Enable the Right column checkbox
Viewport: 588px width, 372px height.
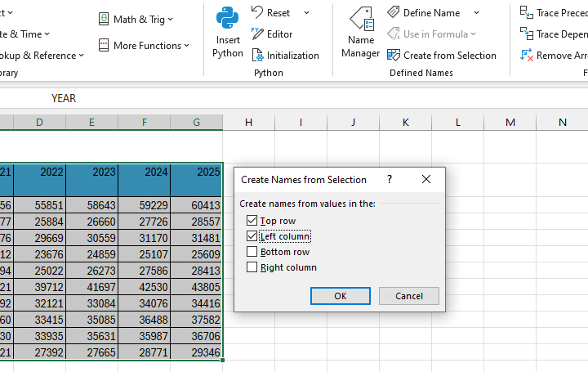click(252, 267)
